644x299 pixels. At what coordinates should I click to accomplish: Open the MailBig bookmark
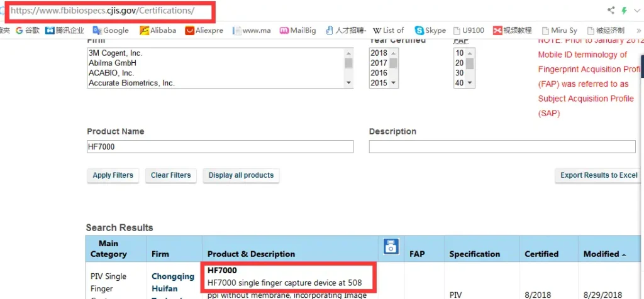pos(297,30)
